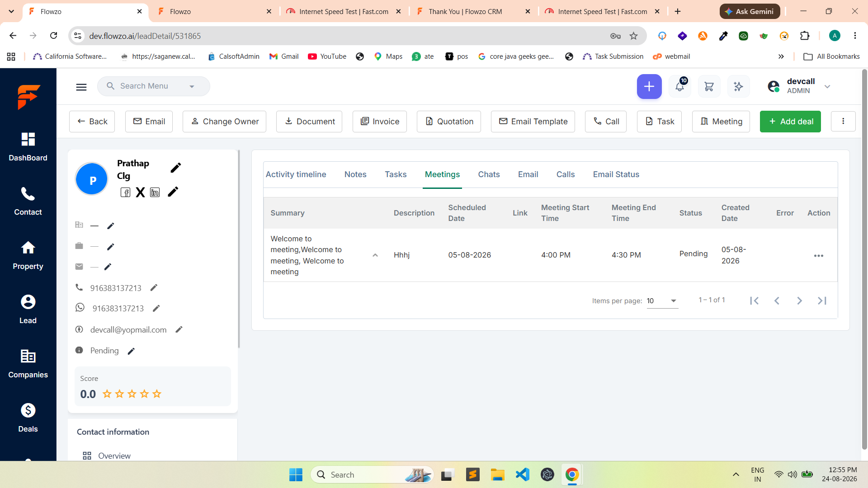Open File Explorer from the taskbar
Viewport: 868px width, 488px height.
click(x=498, y=474)
